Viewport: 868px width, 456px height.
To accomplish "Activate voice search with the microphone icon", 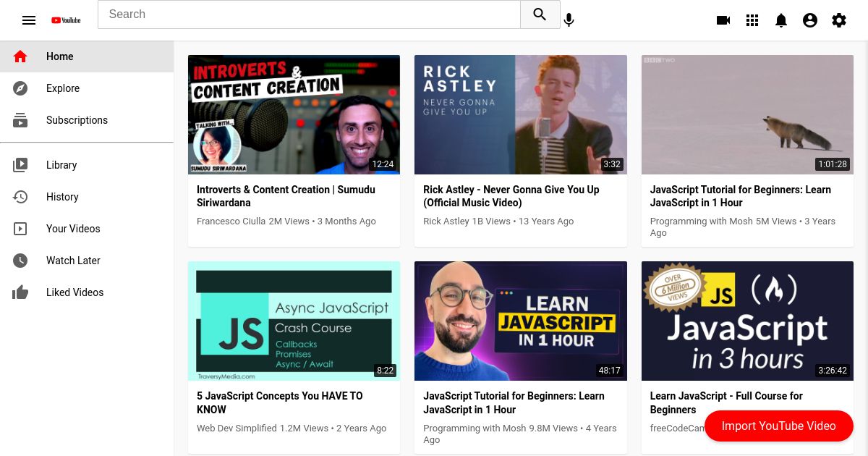I will [x=569, y=20].
